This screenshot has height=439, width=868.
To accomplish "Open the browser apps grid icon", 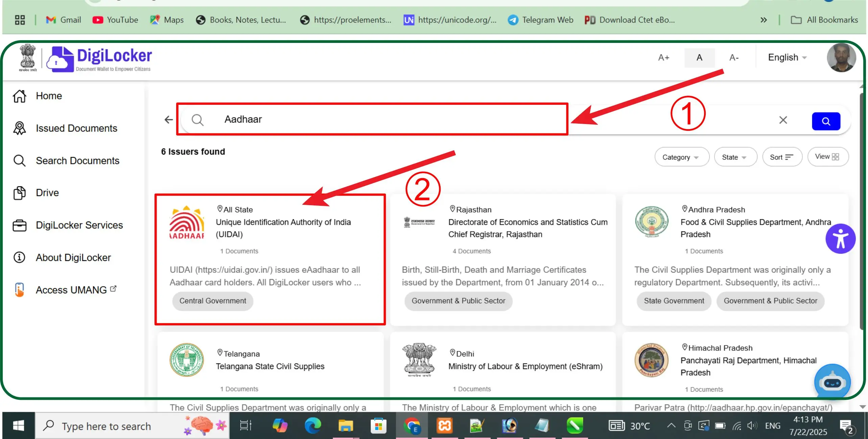I will [x=20, y=20].
